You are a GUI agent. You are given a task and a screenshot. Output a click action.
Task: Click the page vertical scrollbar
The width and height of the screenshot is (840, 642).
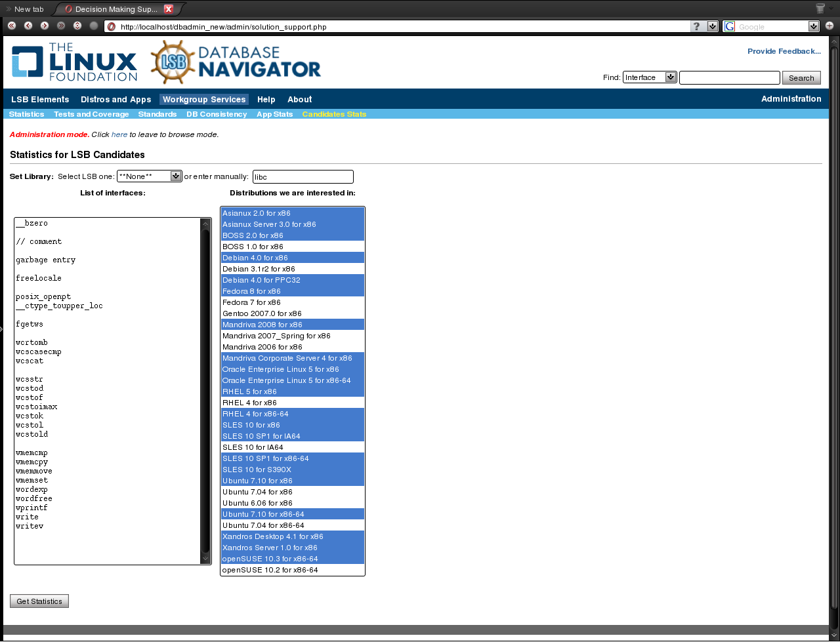click(834, 328)
